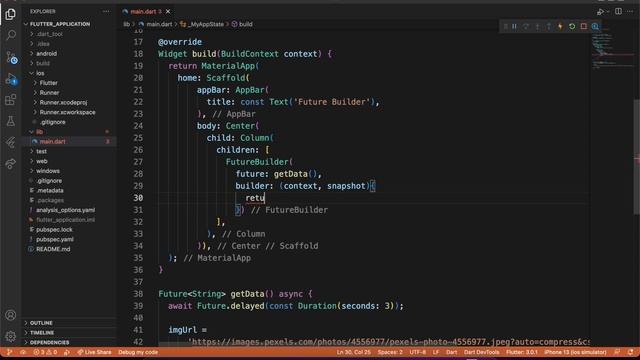Open pubspec.lock in the explorer
The height and width of the screenshot is (360, 640).
[69, 230]
